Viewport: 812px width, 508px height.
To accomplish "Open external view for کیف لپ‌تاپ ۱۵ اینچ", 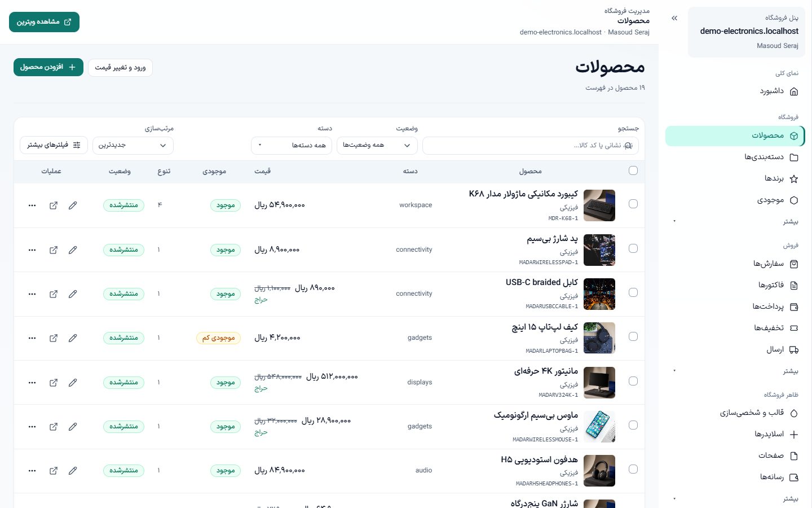I will (x=54, y=338).
